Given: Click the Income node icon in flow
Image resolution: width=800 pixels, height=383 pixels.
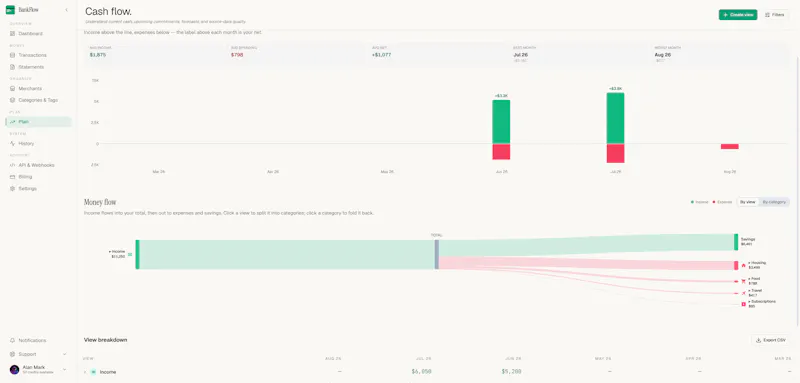Looking at the screenshot, I should tap(130, 254).
